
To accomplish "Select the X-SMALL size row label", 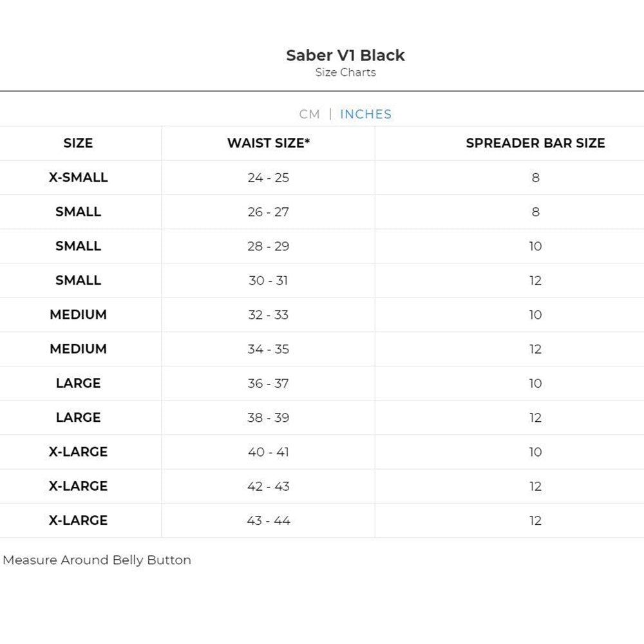I will coord(78,178).
